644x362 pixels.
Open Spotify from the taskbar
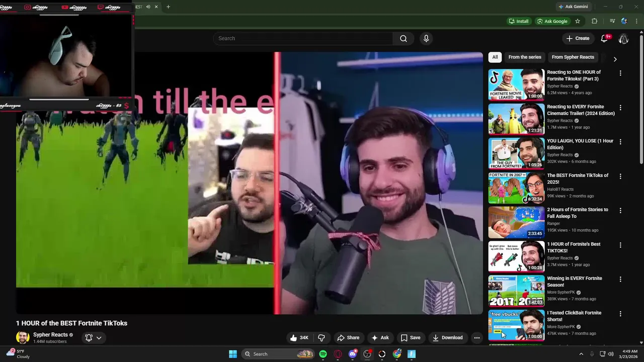click(323, 354)
